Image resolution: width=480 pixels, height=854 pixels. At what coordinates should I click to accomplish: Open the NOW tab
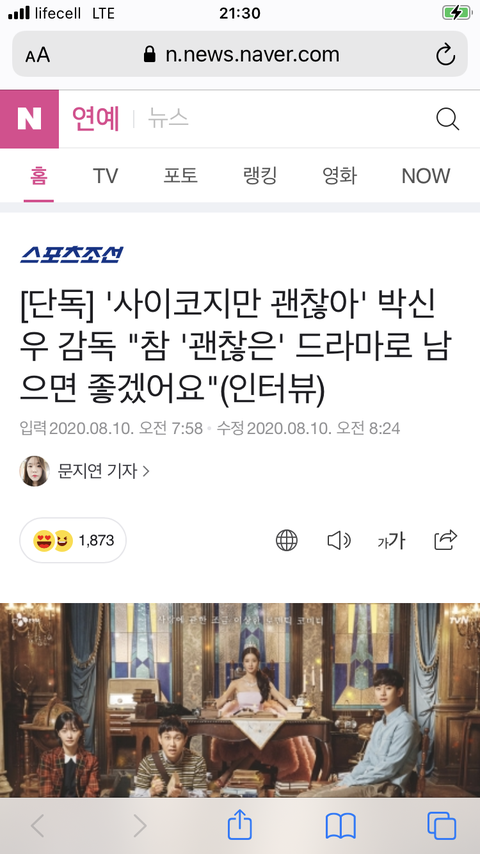pyautogui.click(x=426, y=176)
